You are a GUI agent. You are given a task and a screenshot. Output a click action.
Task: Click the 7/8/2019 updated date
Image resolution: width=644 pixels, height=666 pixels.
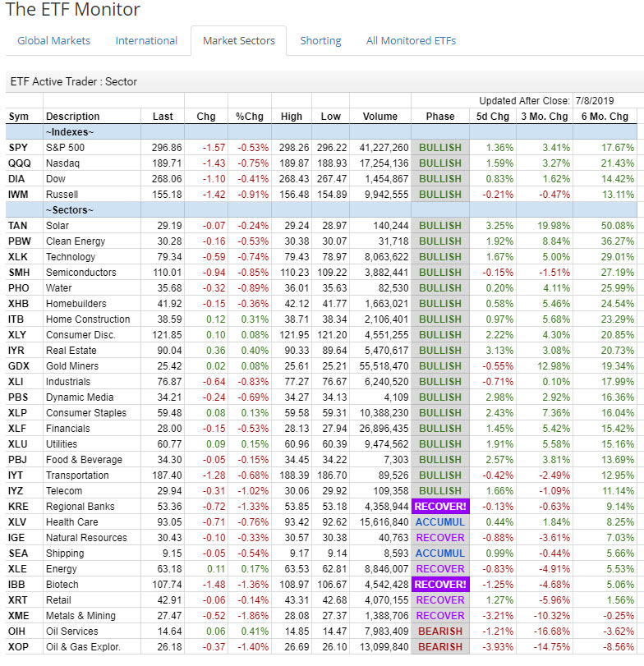coord(594,101)
